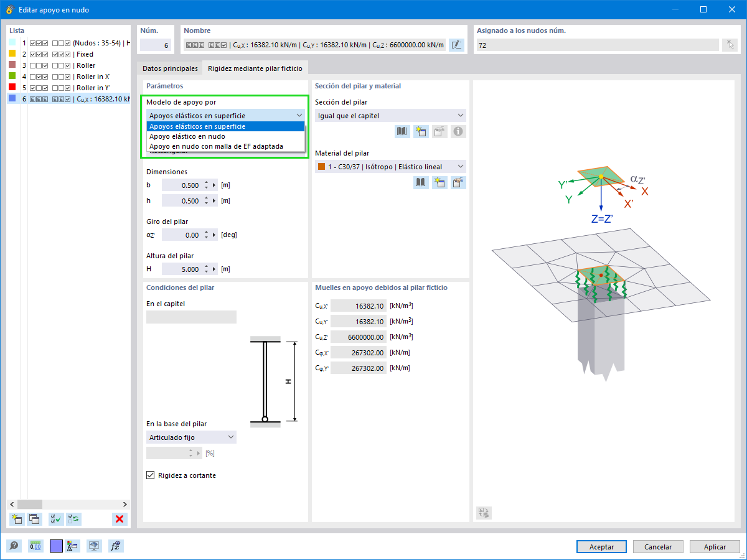
Task: Select Rigidez mediante pilar ficticio tab
Action: click(255, 68)
